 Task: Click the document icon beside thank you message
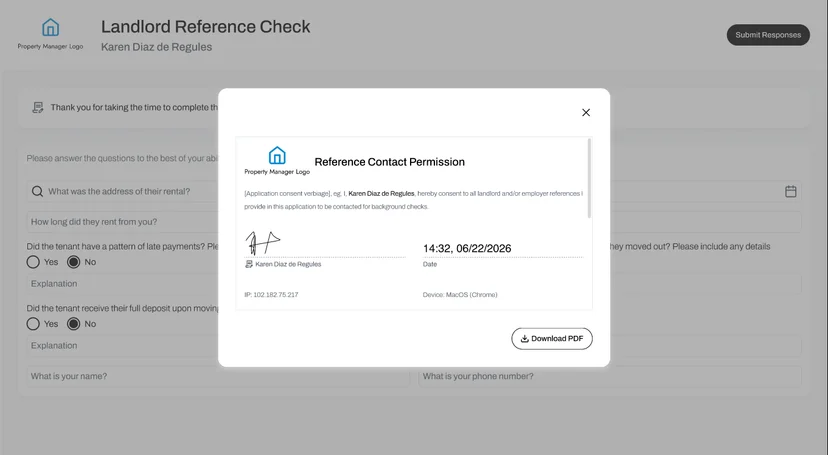(38, 107)
